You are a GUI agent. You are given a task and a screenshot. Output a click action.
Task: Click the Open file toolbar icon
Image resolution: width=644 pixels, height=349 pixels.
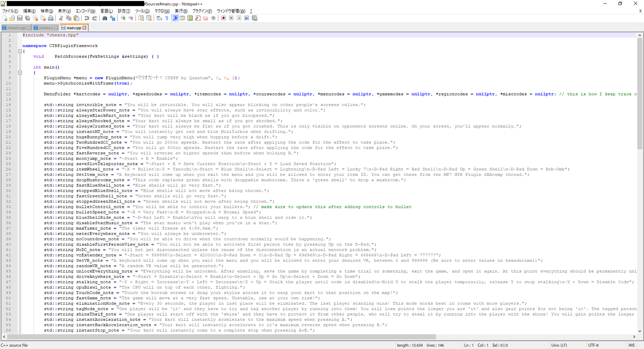12,18
